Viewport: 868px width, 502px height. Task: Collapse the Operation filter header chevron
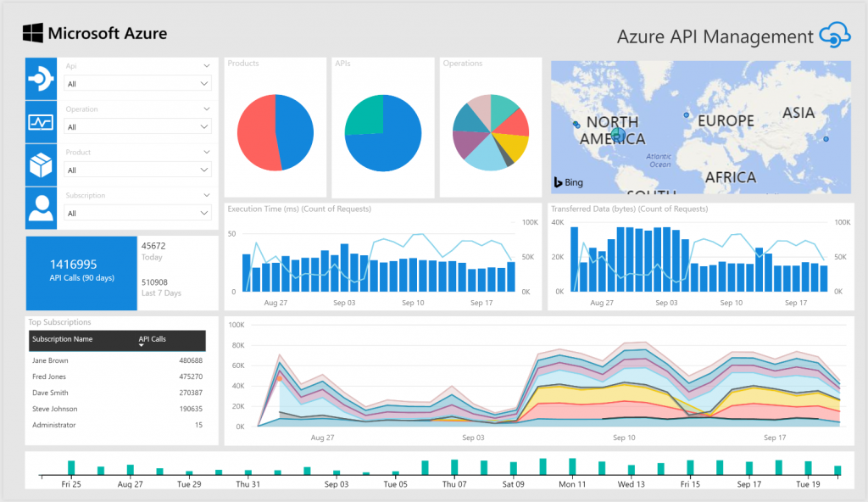[207, 109]
